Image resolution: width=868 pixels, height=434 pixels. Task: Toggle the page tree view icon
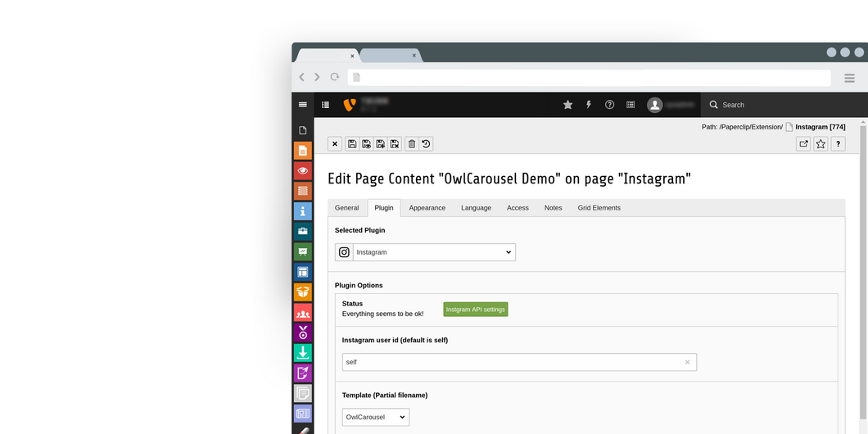[x=325, y=105]
